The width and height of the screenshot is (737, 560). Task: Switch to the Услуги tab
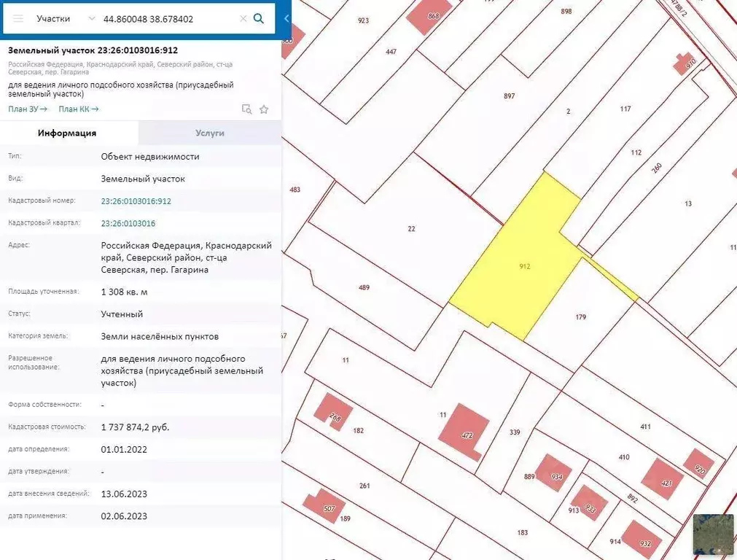[210, 133]
